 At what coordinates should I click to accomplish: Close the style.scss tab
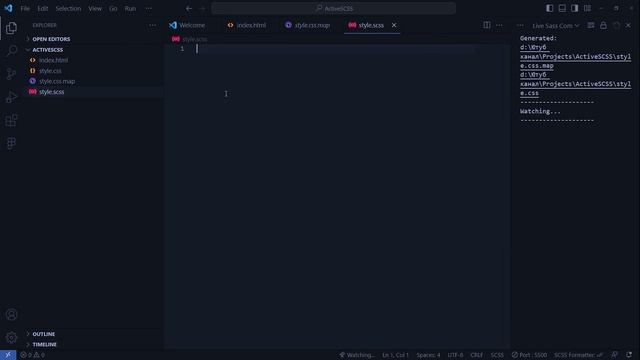pos(394,25)
